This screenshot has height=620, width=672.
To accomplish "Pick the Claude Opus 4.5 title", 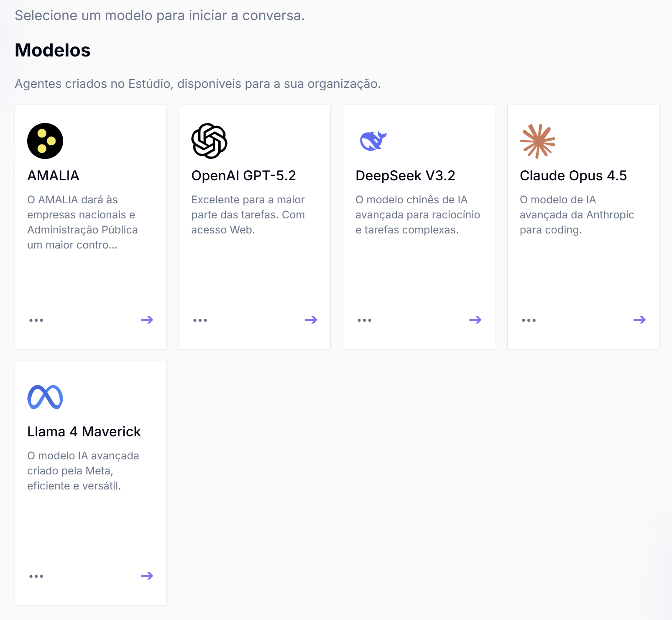I will 573,176.
